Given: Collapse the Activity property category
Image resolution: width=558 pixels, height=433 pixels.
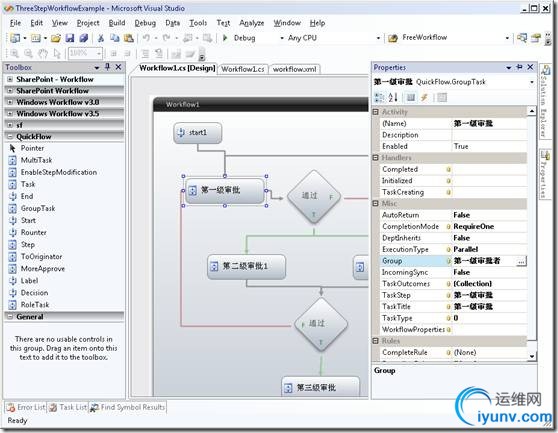Looking at the screenshot, I should [375, 112].
